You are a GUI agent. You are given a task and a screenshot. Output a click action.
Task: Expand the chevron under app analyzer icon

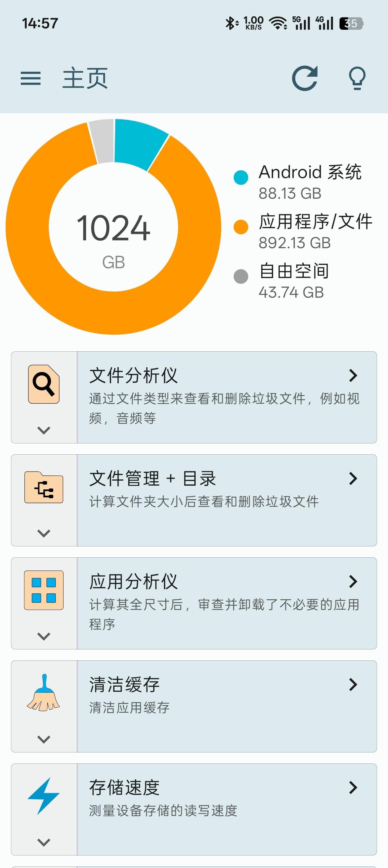coord(44,636)
